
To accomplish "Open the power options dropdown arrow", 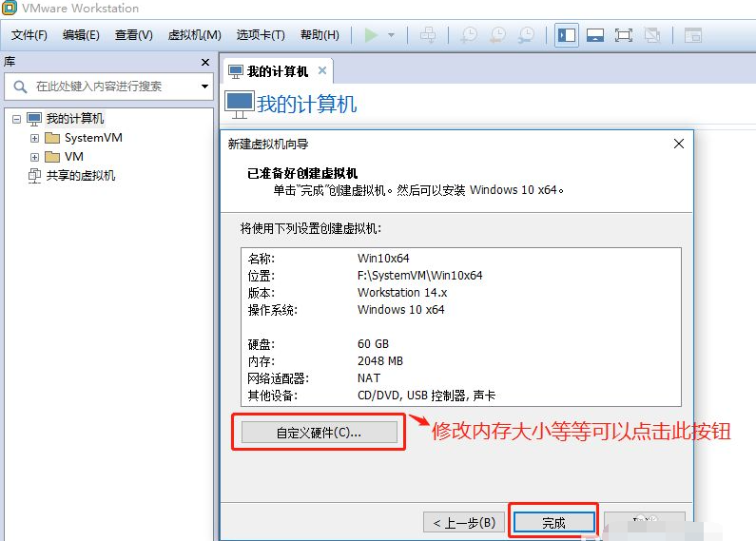I will coord(391,36).
